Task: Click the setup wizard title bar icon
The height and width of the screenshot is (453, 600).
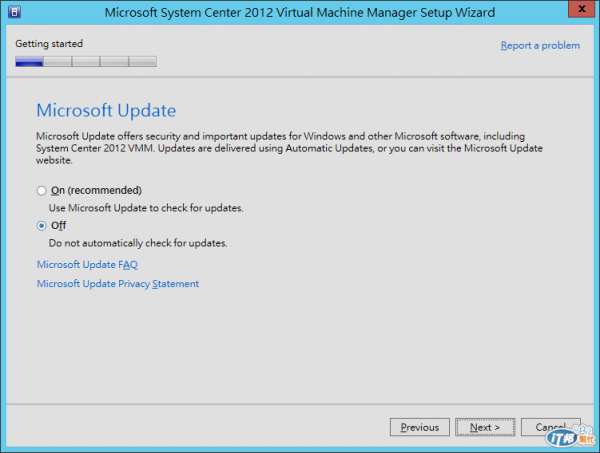Action: (x=14, y=12)
